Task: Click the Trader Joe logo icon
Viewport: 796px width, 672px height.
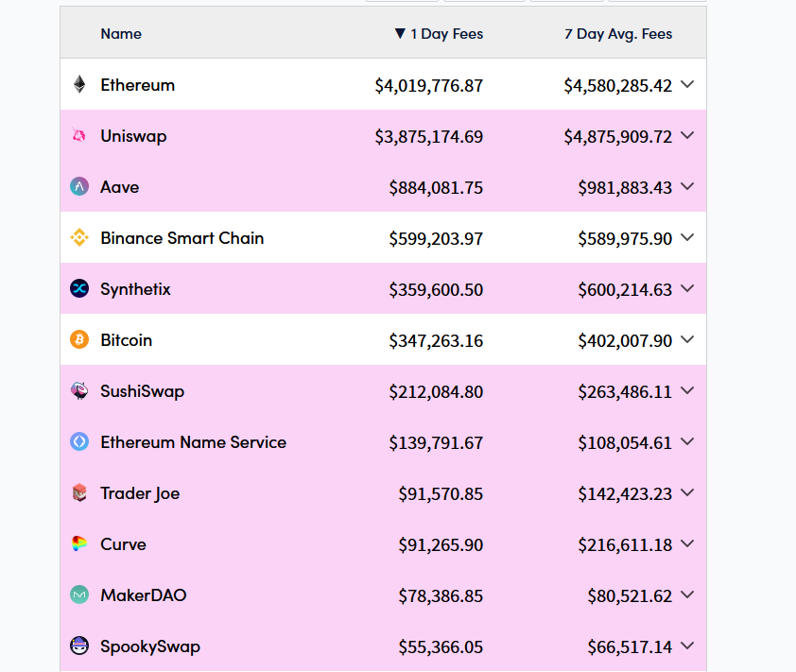Action: (x=79, y=492)
